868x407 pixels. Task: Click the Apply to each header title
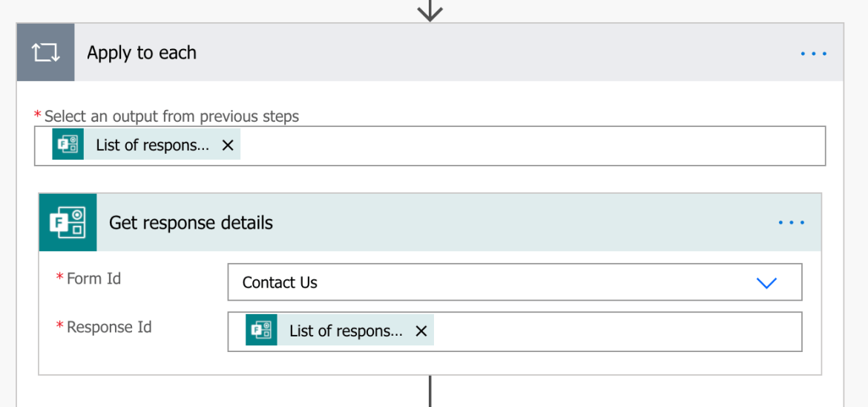coord(142,53)
